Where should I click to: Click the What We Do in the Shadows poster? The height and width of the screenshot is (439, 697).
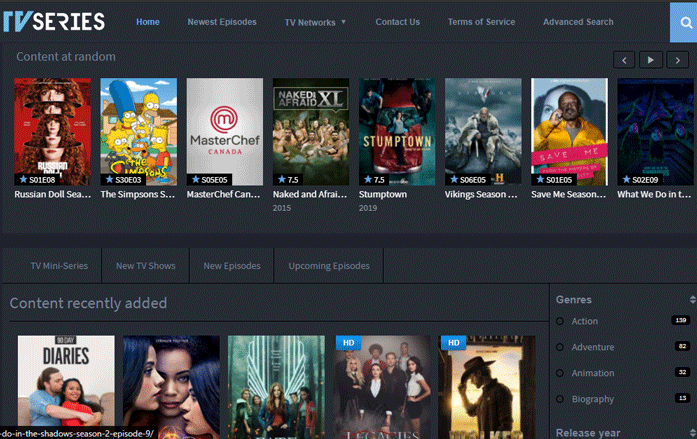656,132
